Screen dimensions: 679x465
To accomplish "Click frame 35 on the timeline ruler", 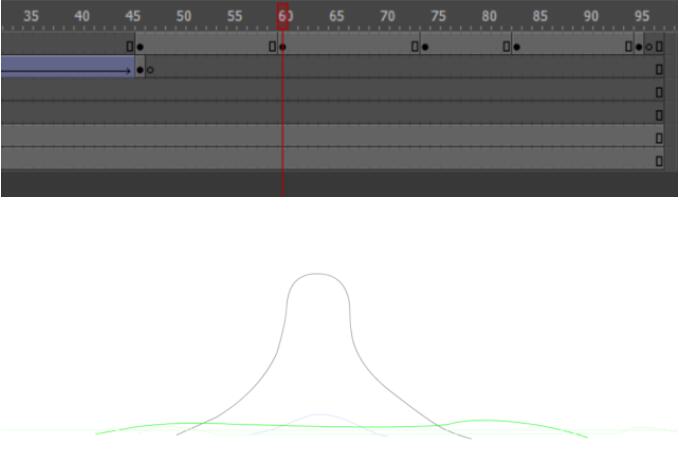I will click(x=31, y=16).
